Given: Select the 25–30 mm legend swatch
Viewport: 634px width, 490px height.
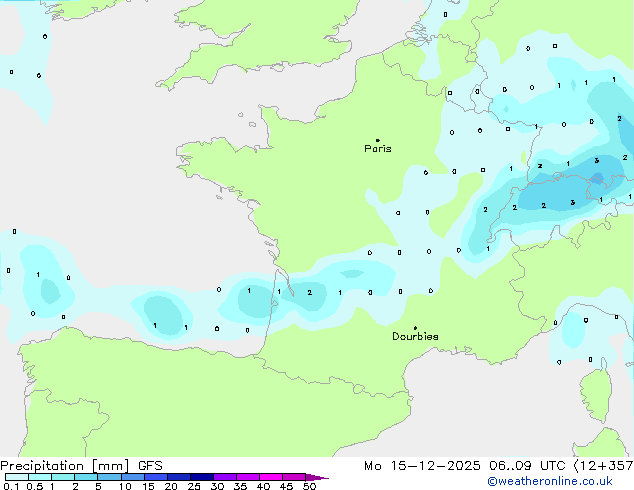Looking at the screenshot, I should (202, 477).
